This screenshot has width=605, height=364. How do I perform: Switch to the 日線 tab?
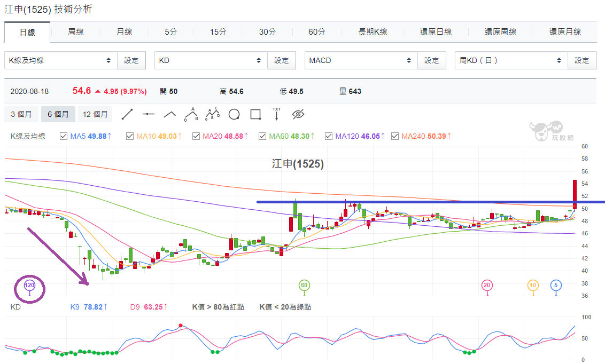pos(27,33)
